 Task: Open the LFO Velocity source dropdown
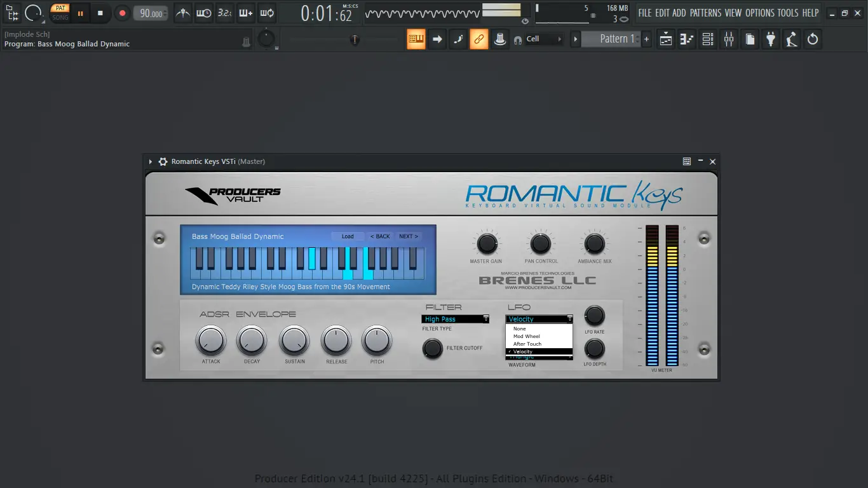click(540, 319)
